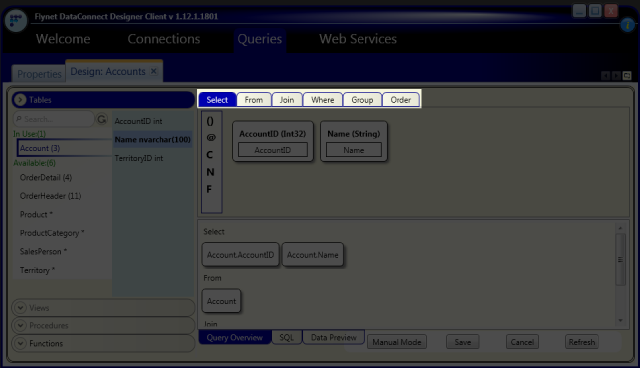The height and width of the screenshot is (368, 640).
Task: Select the Name nvarchar(100) column
Action: (x=153, y=140)
